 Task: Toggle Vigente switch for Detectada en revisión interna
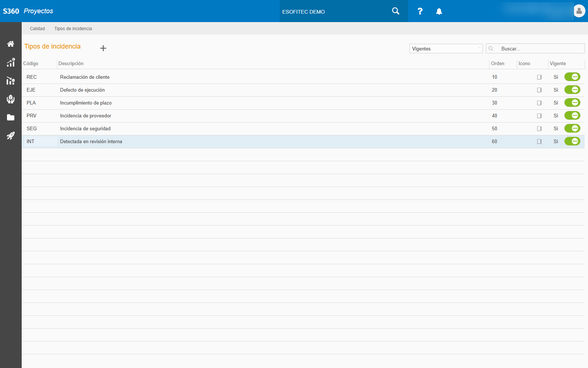[x=572, y=141]
